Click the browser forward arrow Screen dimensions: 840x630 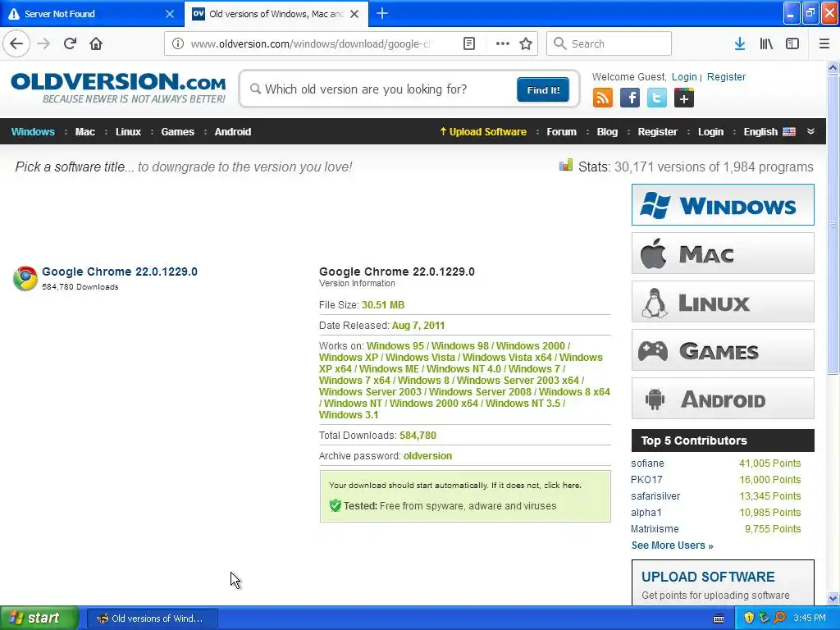pos(43,43)
